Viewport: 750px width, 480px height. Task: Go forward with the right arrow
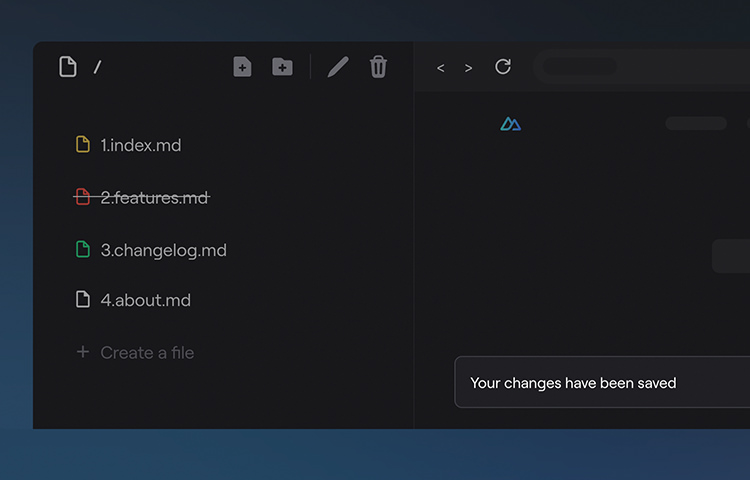[x=468, y=68]
